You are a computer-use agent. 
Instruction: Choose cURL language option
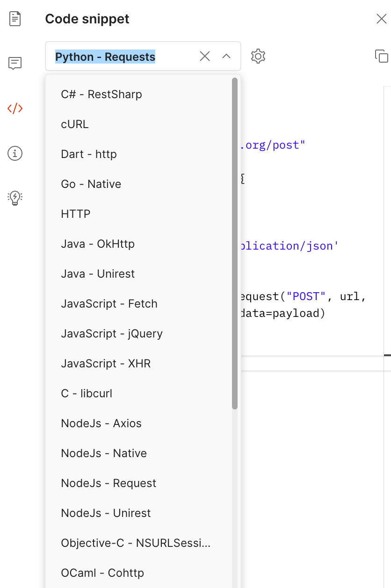pos(139,124)
